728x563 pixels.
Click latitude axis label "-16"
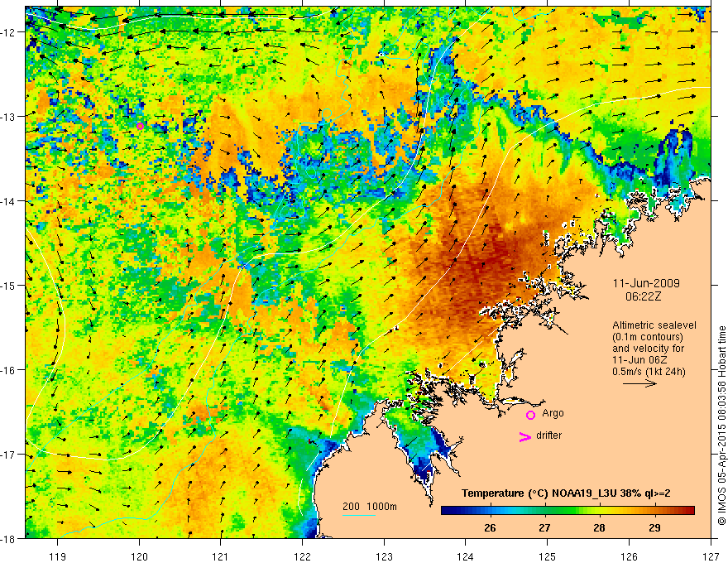point(9,370)
